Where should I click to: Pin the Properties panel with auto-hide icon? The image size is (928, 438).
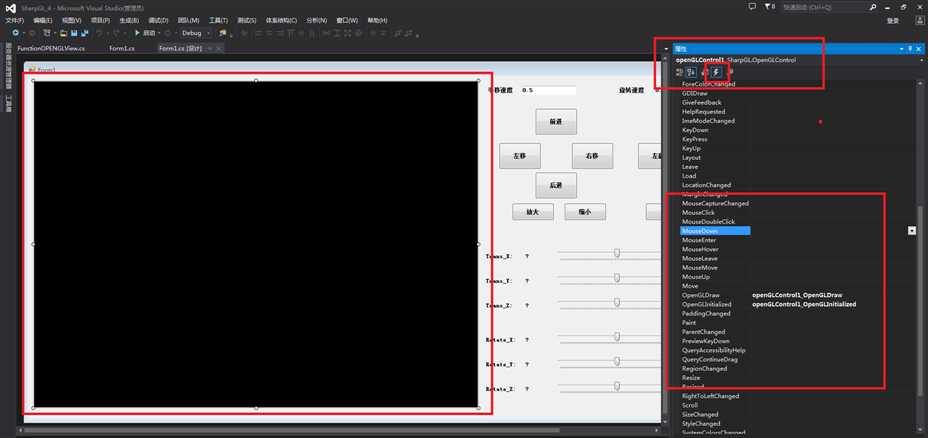[x=910, y=49]
